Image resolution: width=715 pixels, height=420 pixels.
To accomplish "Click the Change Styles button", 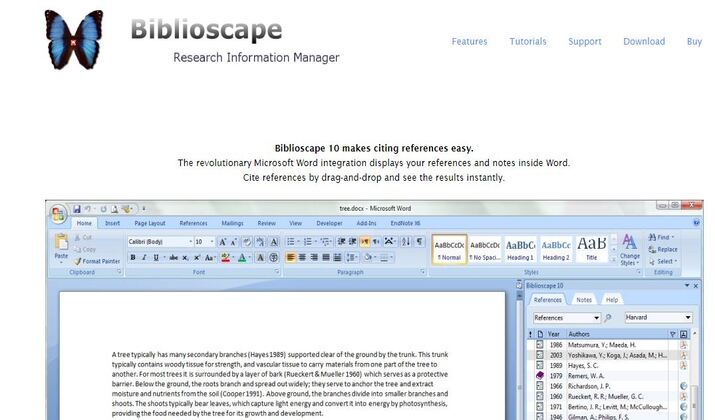I will click(629, 250).
